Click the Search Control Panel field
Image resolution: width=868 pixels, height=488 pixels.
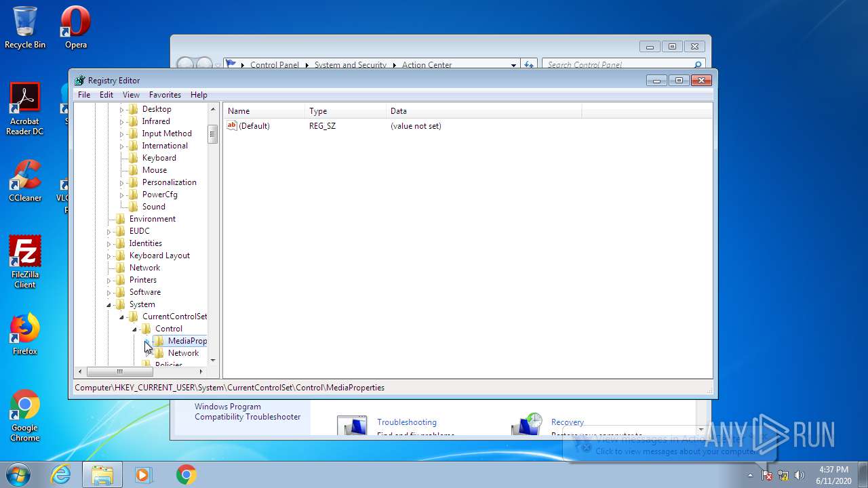(623, 65)
